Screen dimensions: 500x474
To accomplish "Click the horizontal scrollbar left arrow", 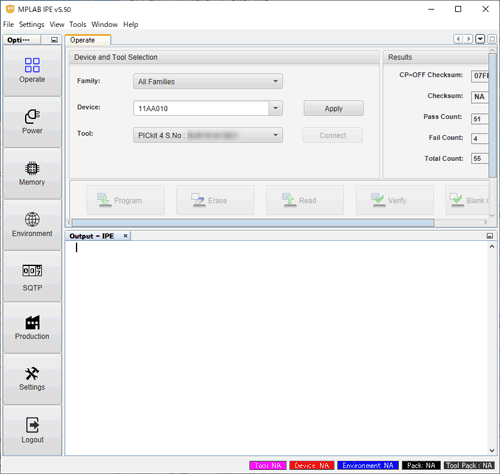I will click(x=69, y=222).
